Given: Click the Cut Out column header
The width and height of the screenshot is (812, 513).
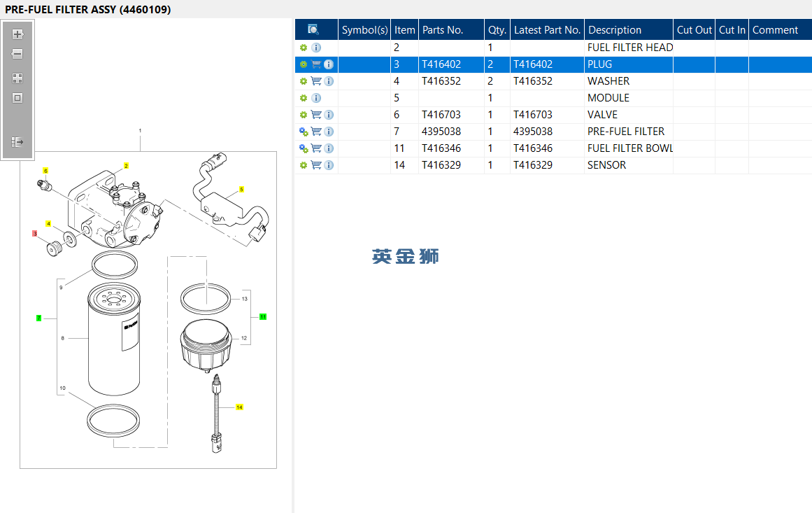Looking at the screenshot, I should point(694,29).
